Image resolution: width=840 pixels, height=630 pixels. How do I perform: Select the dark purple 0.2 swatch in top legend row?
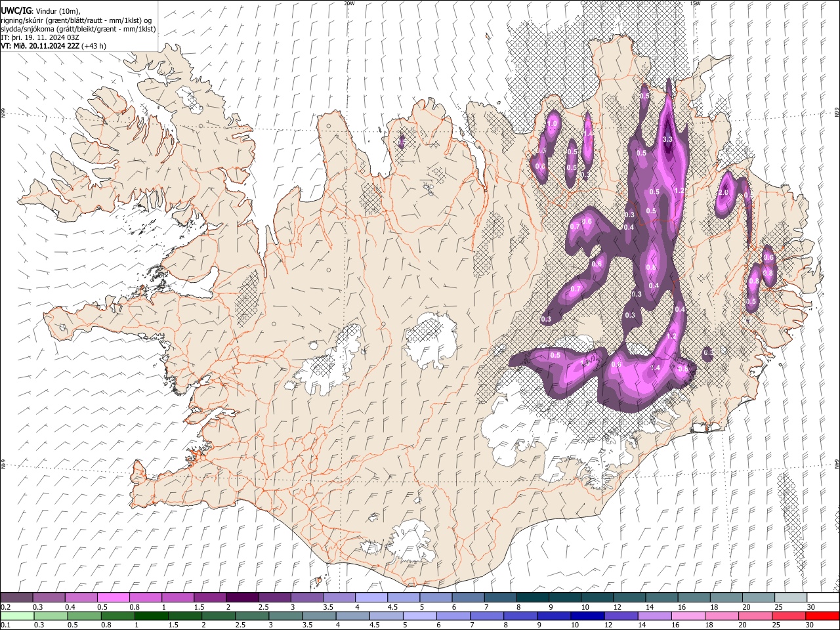coord(16,597)
